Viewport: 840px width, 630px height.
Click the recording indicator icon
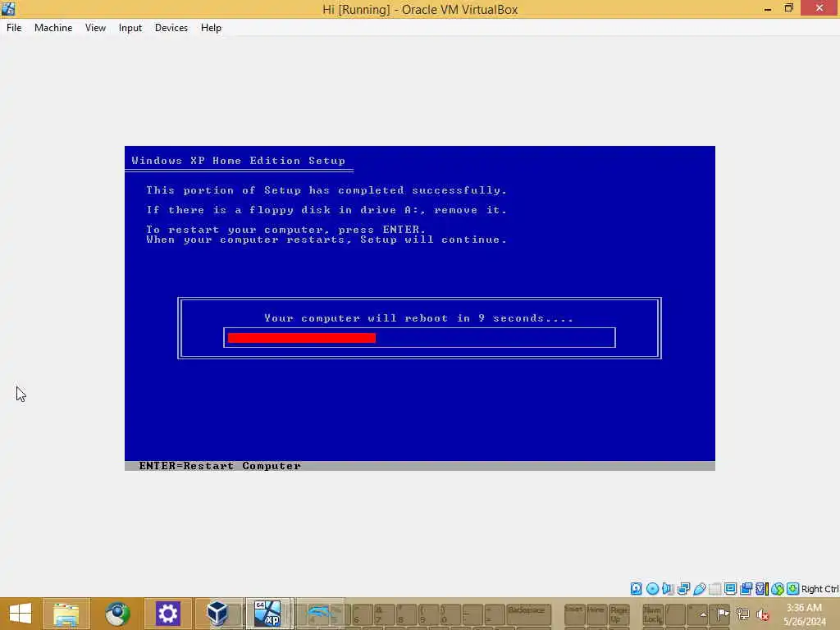point(746,589)
